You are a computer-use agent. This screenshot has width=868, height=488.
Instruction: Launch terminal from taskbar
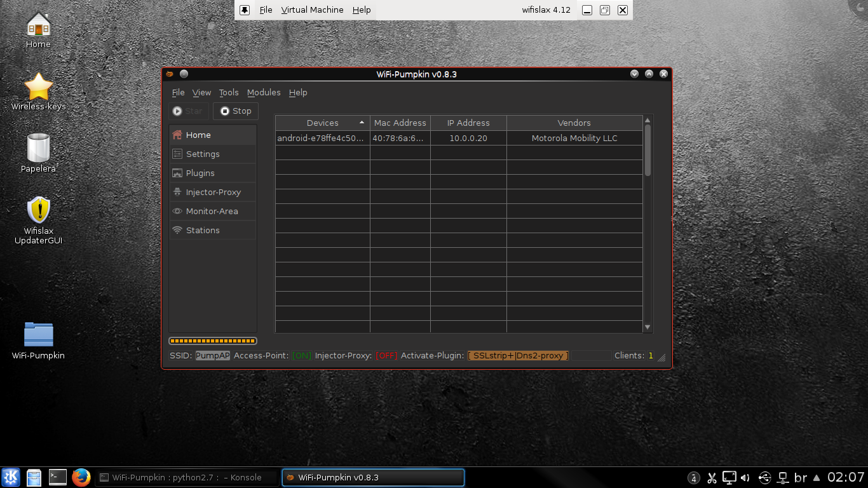tap(58, 477)
